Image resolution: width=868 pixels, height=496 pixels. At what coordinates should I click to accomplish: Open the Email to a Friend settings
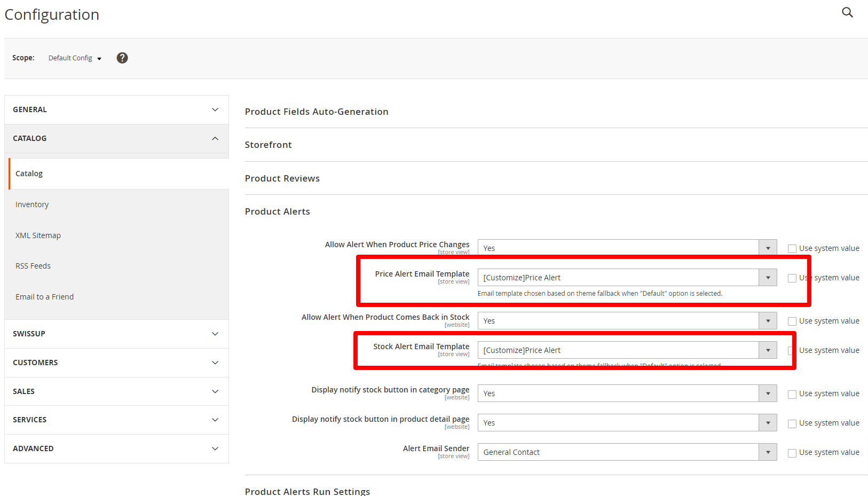[45, 297]
